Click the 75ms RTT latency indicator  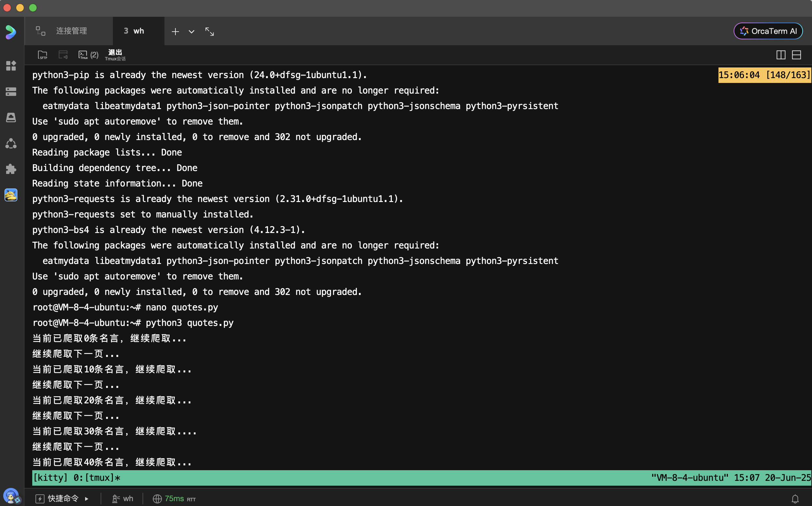click(x=174, y=499)
